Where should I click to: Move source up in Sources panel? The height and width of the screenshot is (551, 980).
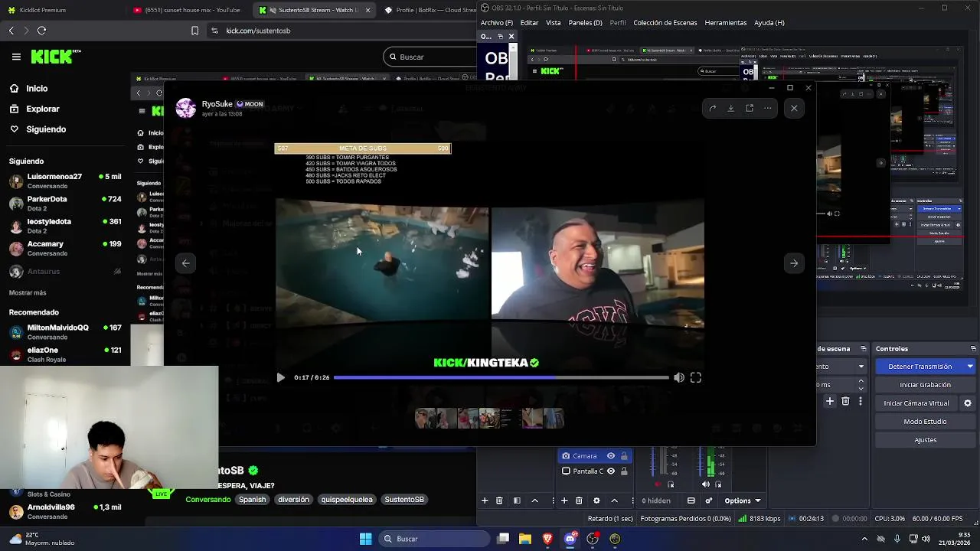614,500
